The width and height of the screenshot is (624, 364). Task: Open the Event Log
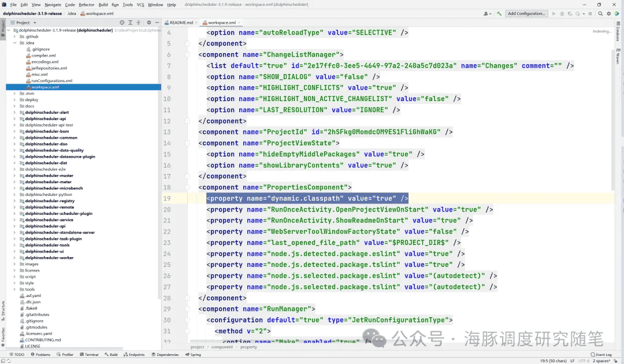tap(601, 355)
